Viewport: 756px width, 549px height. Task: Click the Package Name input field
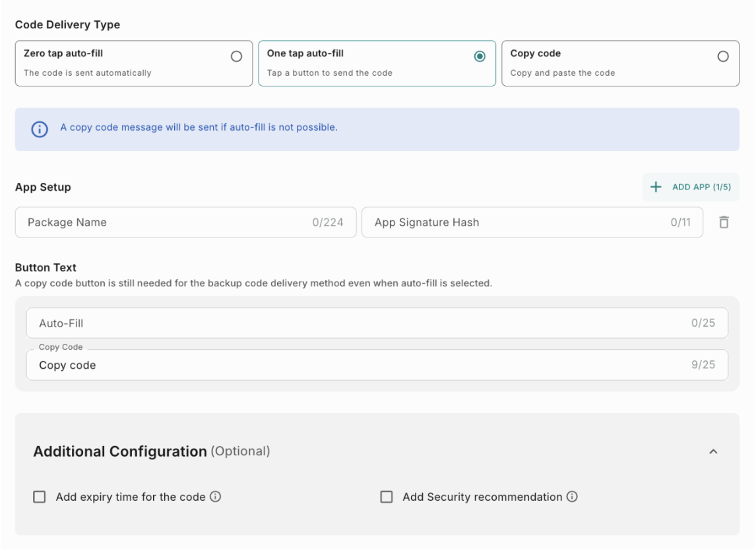point(165,222)
